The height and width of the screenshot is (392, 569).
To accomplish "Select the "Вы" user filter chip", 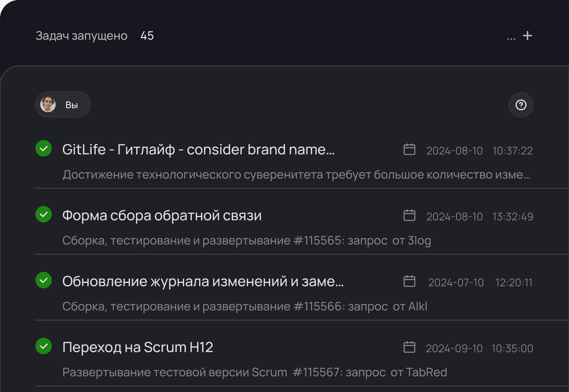I will click(71, 105).
